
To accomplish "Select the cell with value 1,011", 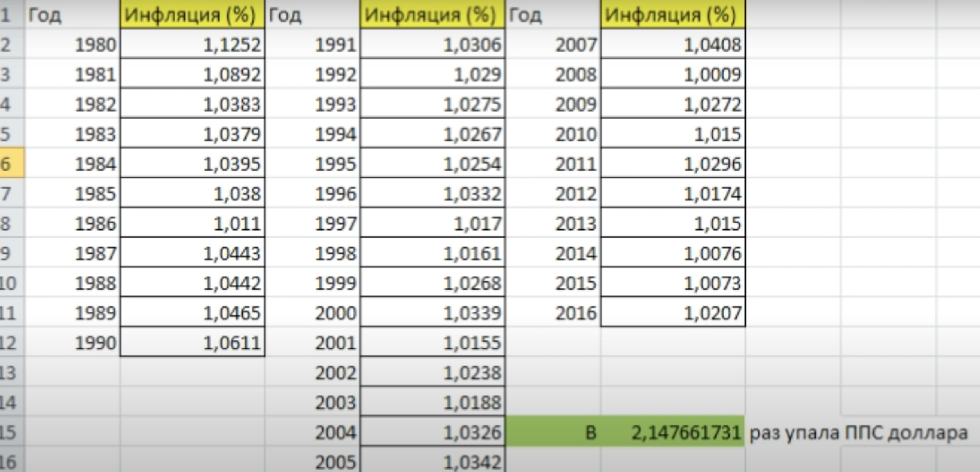I will coord(193,223).
